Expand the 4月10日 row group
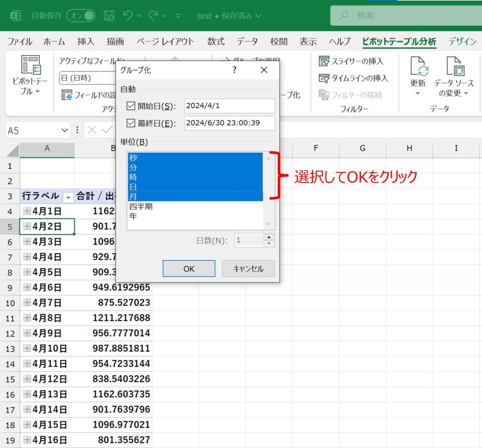Screen dimensions: 482x448 point(27,348)
